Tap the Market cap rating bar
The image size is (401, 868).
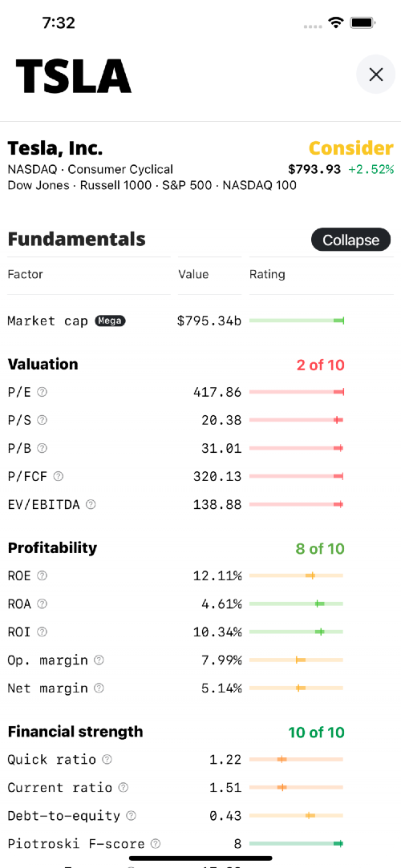coord(296,321)
